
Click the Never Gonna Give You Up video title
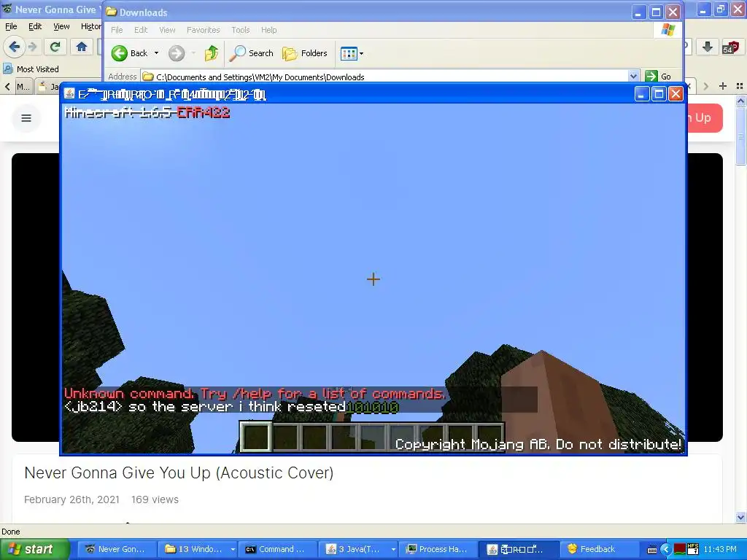click(x=179, y=472)
